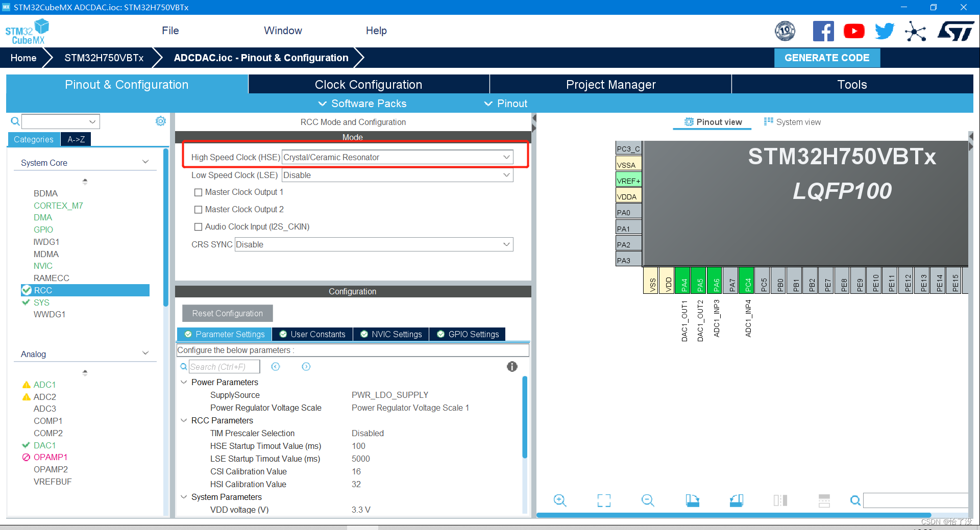Zoom out of the pinout view
Screen dimensions: 980x530
coord(648,500)
